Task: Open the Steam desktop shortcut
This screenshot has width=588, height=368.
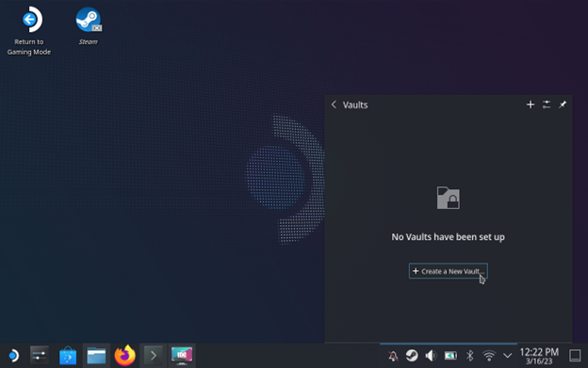Action: (89, 25)
